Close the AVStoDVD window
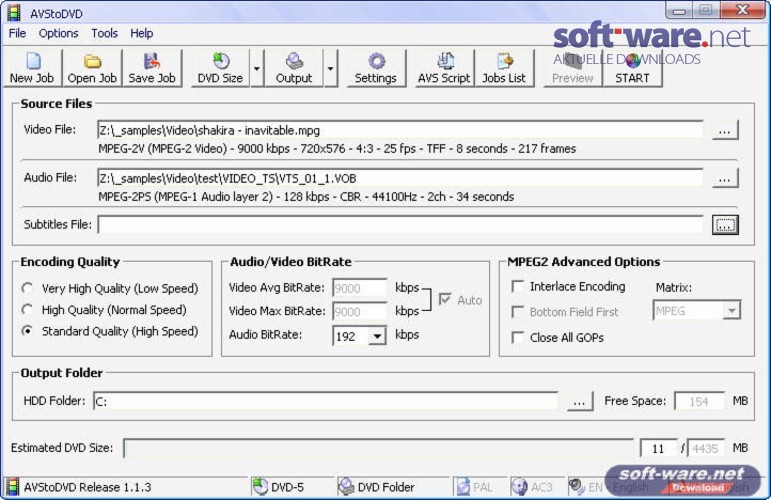The width and height of the screenshot is (771, 500). point(742,10)
